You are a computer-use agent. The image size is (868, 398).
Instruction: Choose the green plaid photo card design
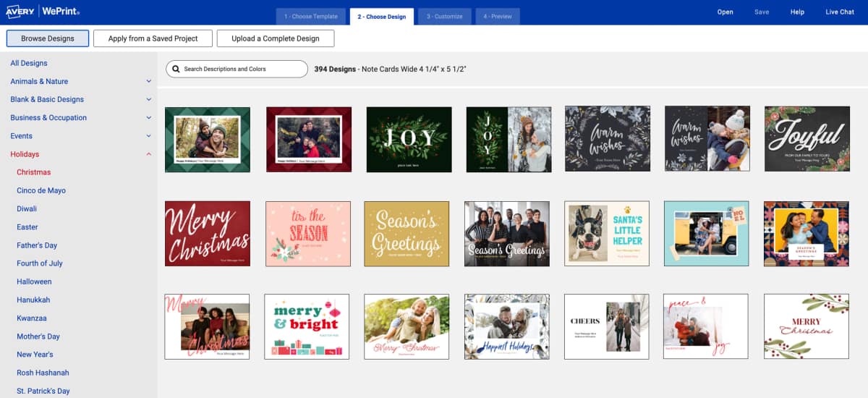click(x=208, y=140)
